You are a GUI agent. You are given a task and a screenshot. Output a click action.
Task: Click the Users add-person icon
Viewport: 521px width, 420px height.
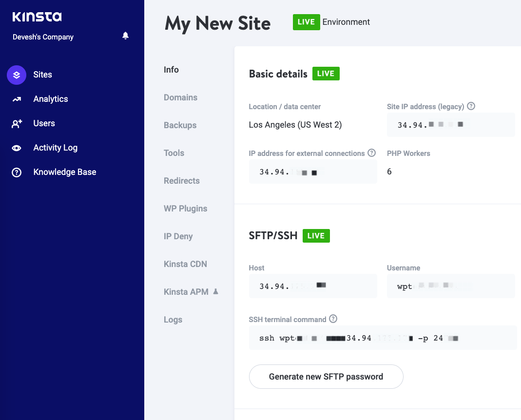17,124
